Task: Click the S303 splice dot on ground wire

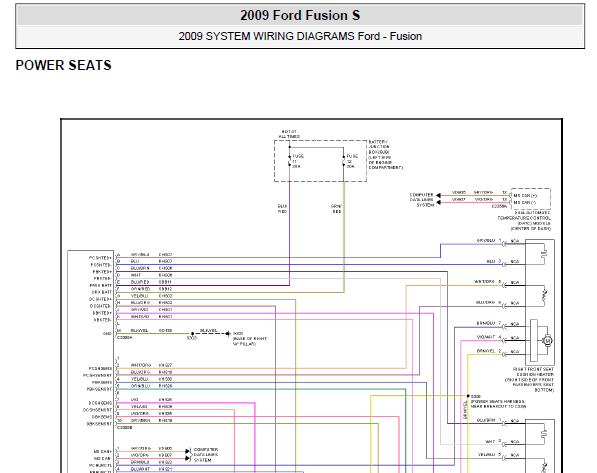Action: tap(192, 334)
